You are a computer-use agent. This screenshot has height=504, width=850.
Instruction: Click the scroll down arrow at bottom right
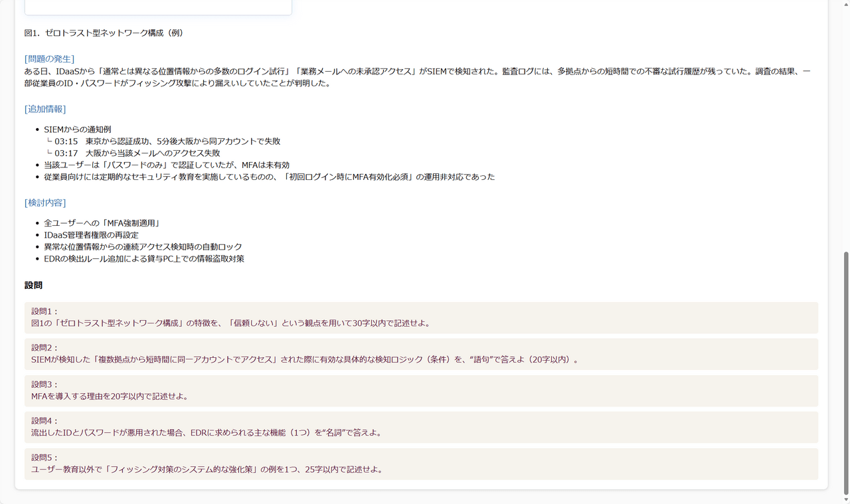click(845, 499)
